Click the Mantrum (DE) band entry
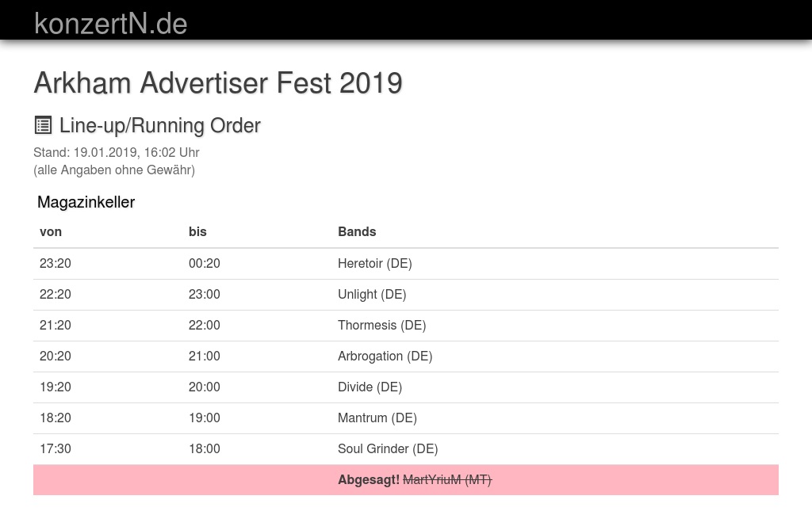This screenshot has width=812, height=511. pyautogui.click(x=377, y=418)
